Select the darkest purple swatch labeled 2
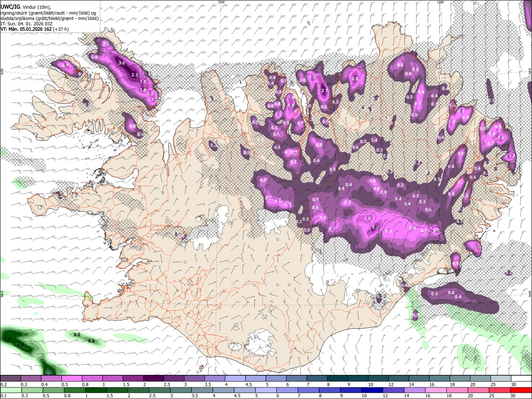The image size is (532, 399). (x=153, y=379)
